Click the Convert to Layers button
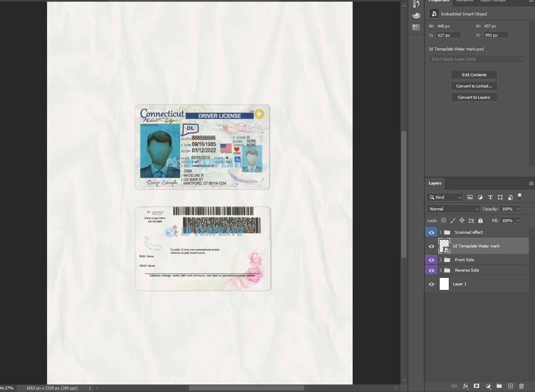 click(x=474, y=97)
